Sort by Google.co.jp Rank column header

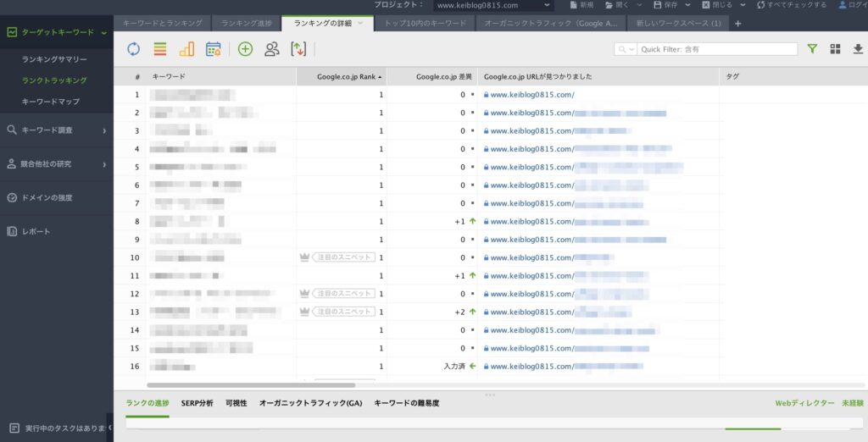[x=341, y=77]
